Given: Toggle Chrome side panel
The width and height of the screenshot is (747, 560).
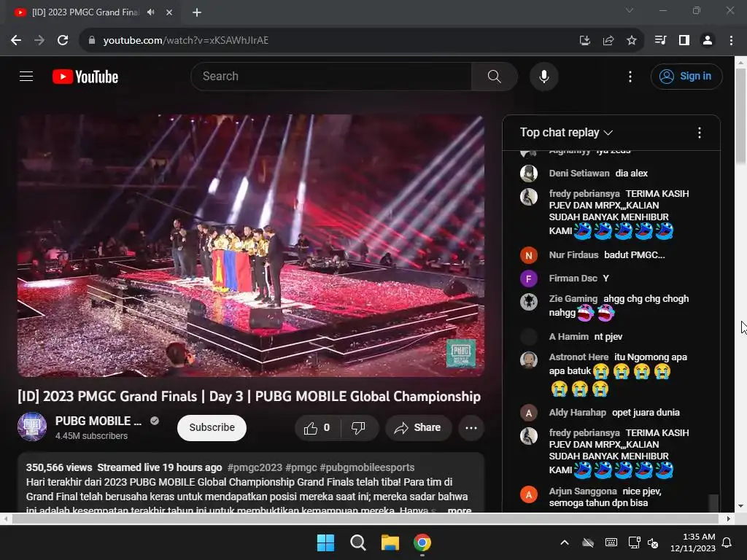Looking at the screenshot, I should [684, 41].
